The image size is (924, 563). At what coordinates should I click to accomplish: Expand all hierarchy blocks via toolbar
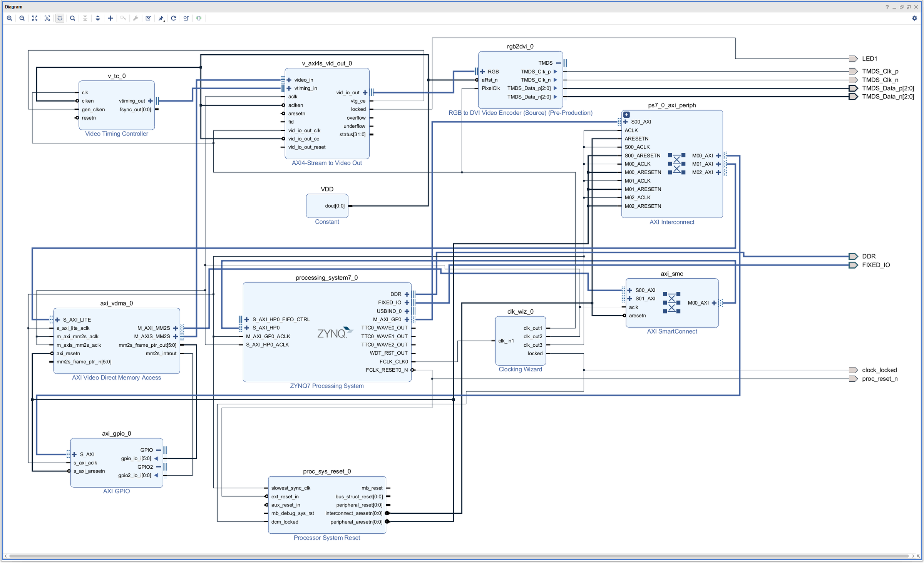point(98,18)
